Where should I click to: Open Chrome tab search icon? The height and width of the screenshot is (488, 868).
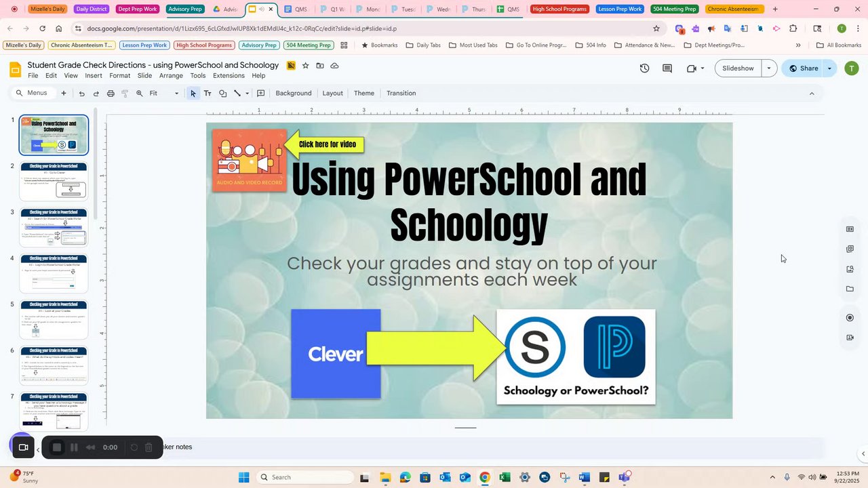[817, 28]
